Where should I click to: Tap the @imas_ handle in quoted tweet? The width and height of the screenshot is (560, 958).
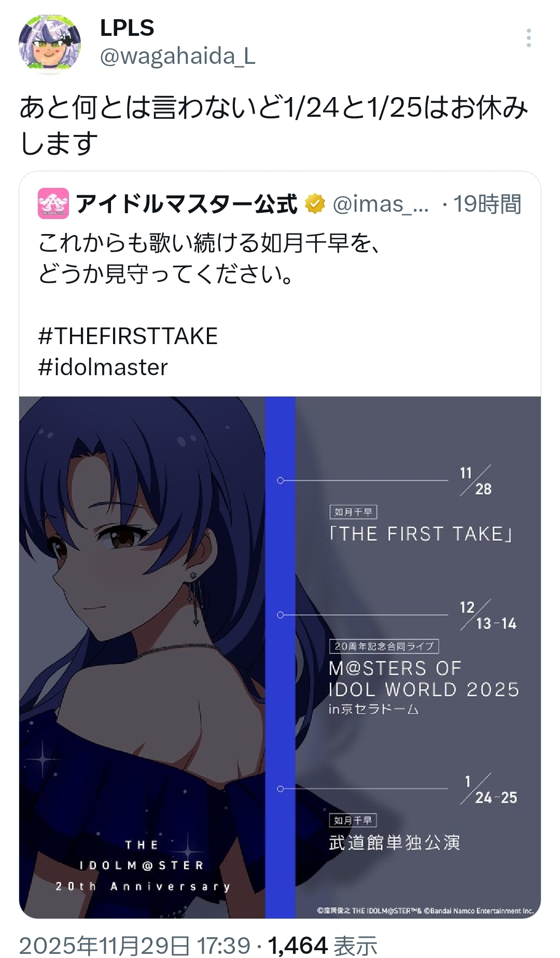click(381, 204)
